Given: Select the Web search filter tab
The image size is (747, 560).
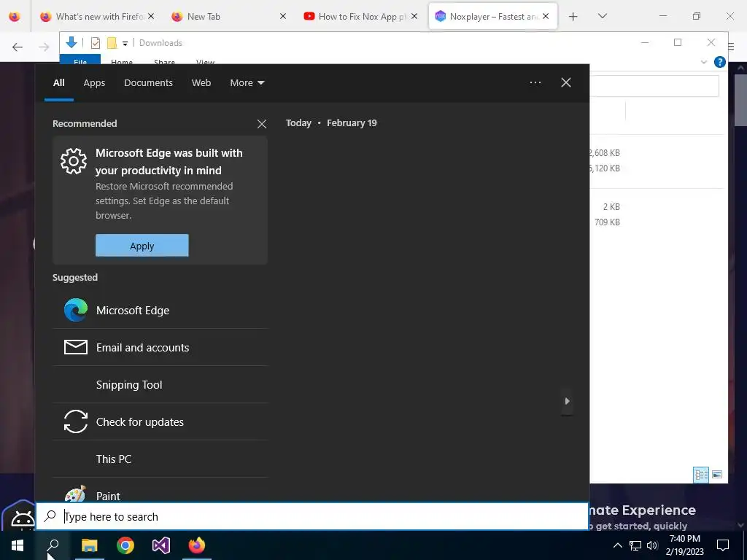Looking at the screenshot, I should (x=201, y=82).
